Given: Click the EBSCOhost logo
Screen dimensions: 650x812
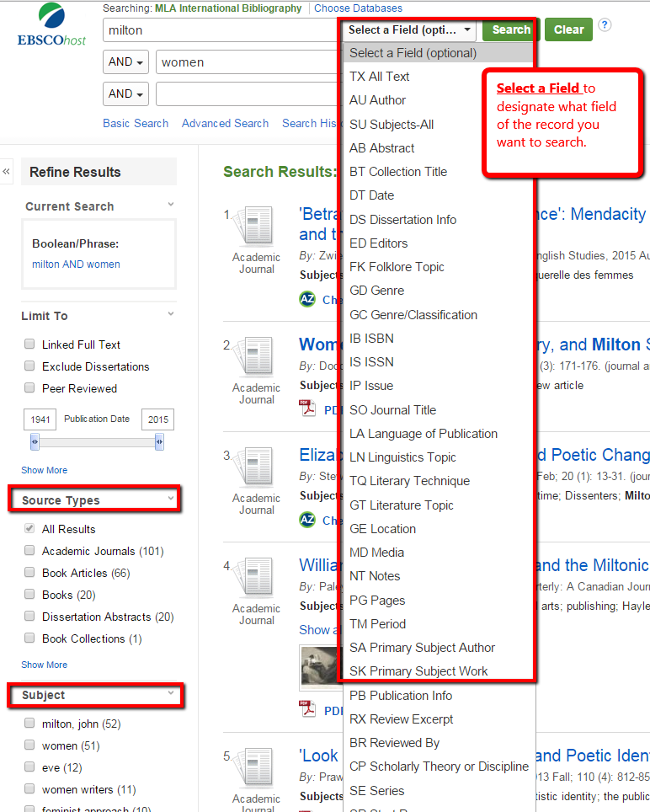Looking at the screenshot, I should 51,25.
